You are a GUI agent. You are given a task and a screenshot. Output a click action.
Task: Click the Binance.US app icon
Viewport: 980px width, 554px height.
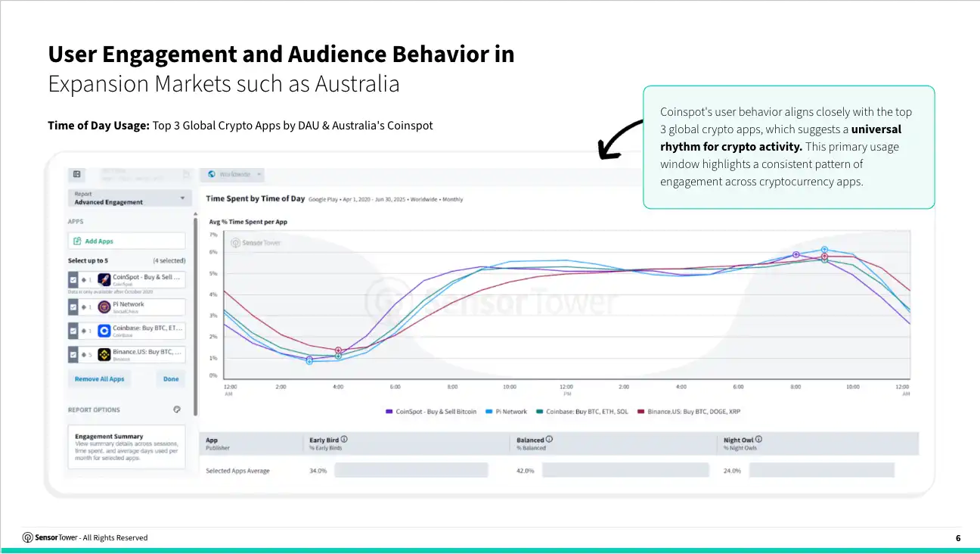click(x=104, y=353)
